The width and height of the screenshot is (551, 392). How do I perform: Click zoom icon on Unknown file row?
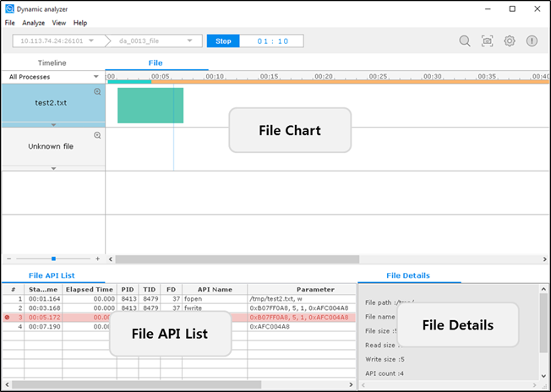97,135
